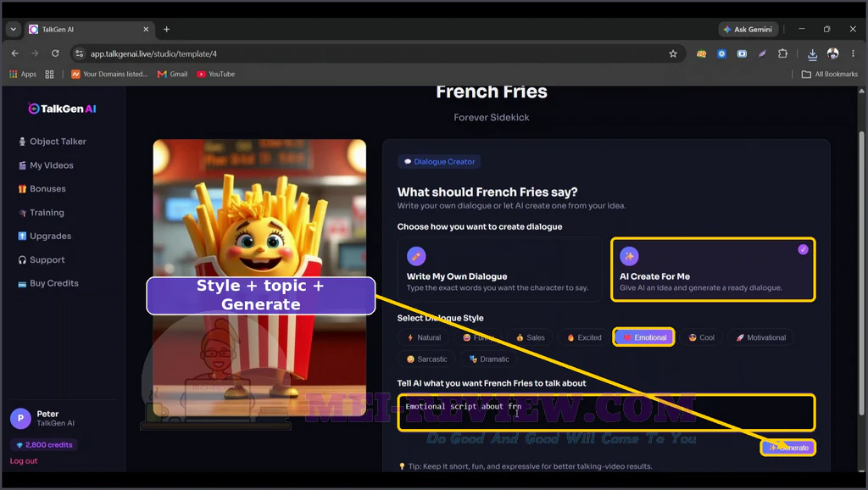This screenshot has height=490, width=868.
Task: Go back to the previous page
Action: (15, 53)
